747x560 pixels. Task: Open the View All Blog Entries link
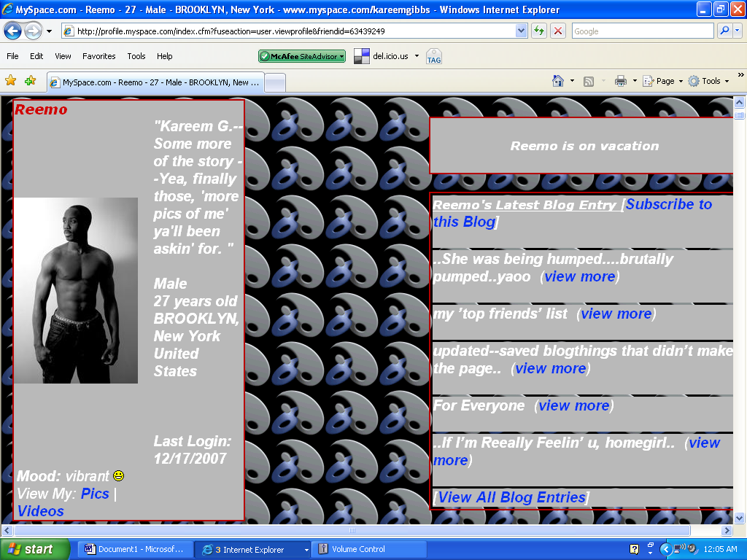[x=511, y=497]
